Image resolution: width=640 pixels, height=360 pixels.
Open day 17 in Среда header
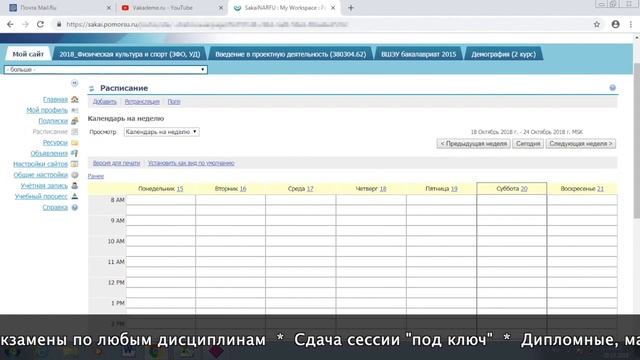point(310,189)
